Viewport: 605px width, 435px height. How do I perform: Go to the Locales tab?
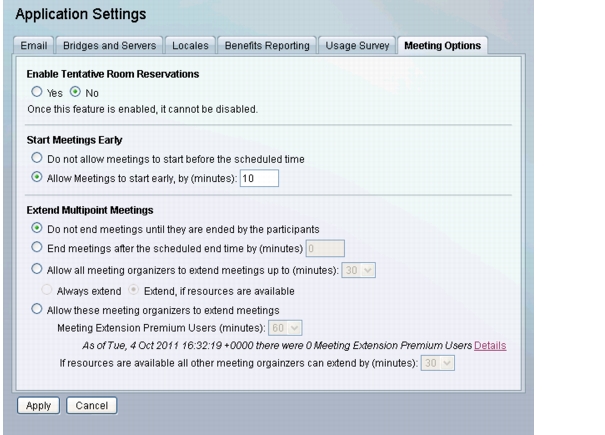190,46
